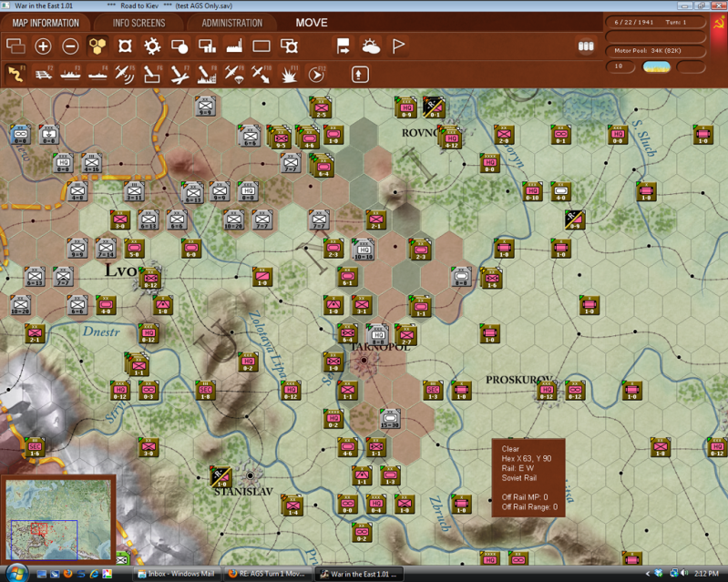Click the volume icon in system tray

684,574
